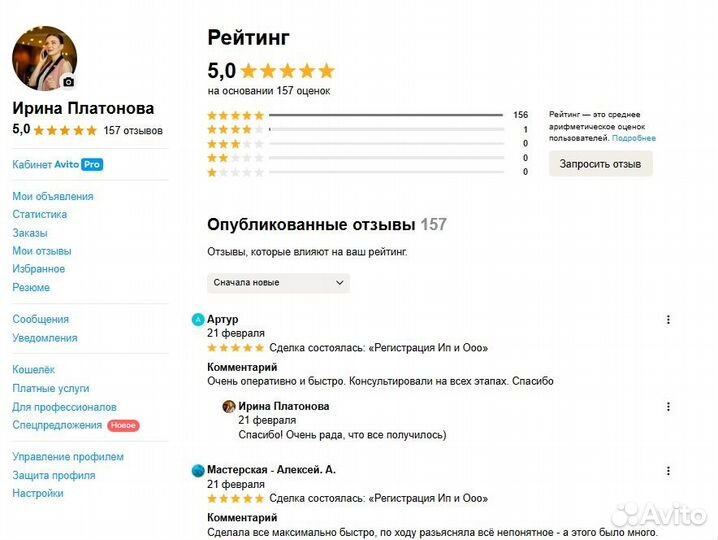Click the '157 отзывов' link under profile name
The height and width of the screenshot is (540, 718).
coord(133,130)
